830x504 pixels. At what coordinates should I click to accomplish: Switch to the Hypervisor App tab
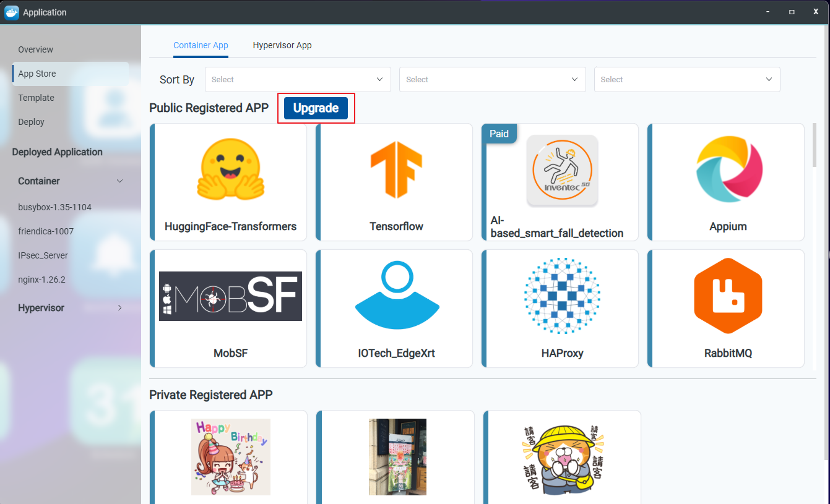pyautogui.click(x=282, y=45)
